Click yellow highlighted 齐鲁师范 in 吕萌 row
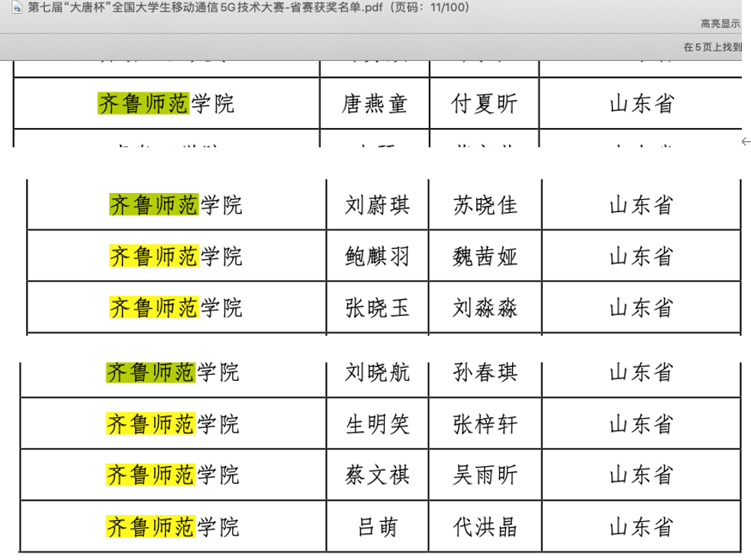This screenshot has height=560, width=751. (x=150, y=526)
